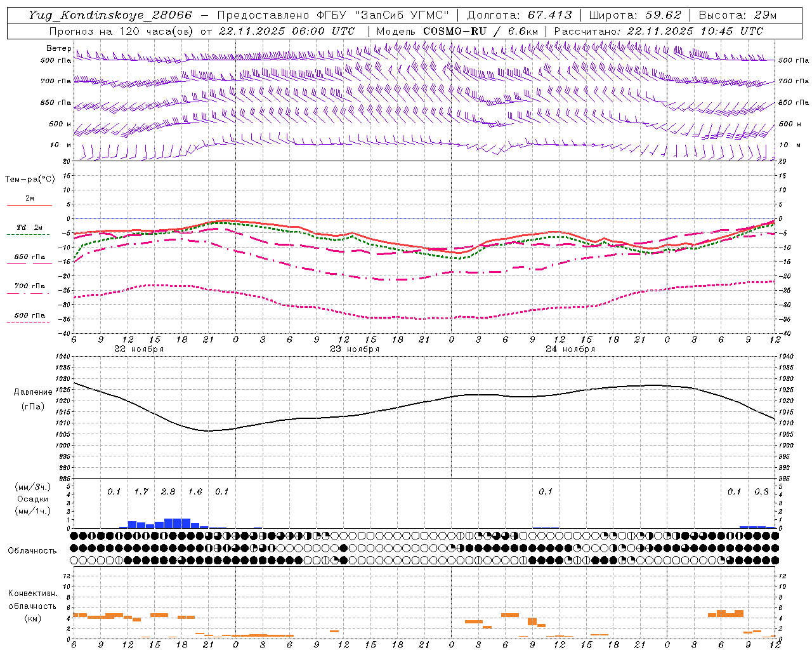The height and width of the screenshot is (650, 812).
Task: Click the '(мм/3ч.)' precipitation unit label
Action: coord(32,487)
